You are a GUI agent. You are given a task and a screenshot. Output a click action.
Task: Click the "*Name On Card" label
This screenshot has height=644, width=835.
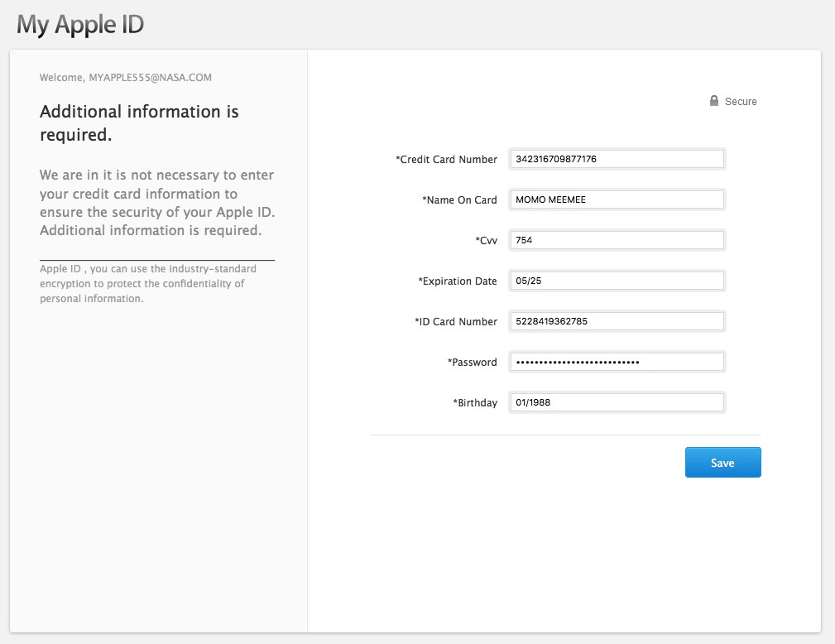[x=459, y=199]
